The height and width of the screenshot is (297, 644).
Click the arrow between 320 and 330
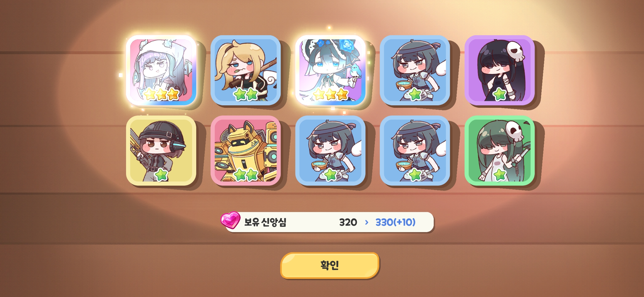tap(367, 222)
